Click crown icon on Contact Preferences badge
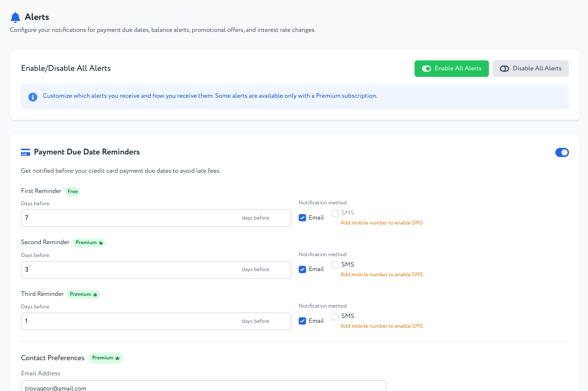The image size is (588, 391). [117, 358]
